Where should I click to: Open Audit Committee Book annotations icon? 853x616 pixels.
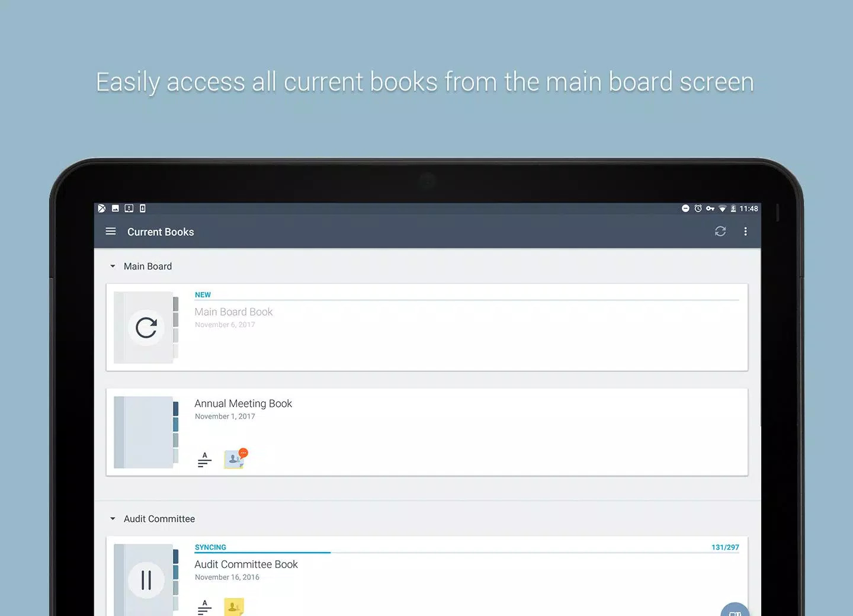(x=204, y=608)
